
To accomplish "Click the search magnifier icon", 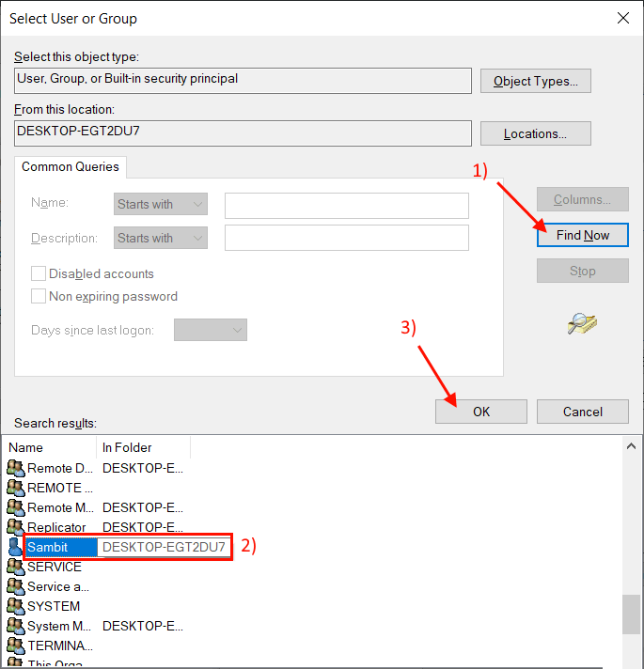I will [582, 324].
